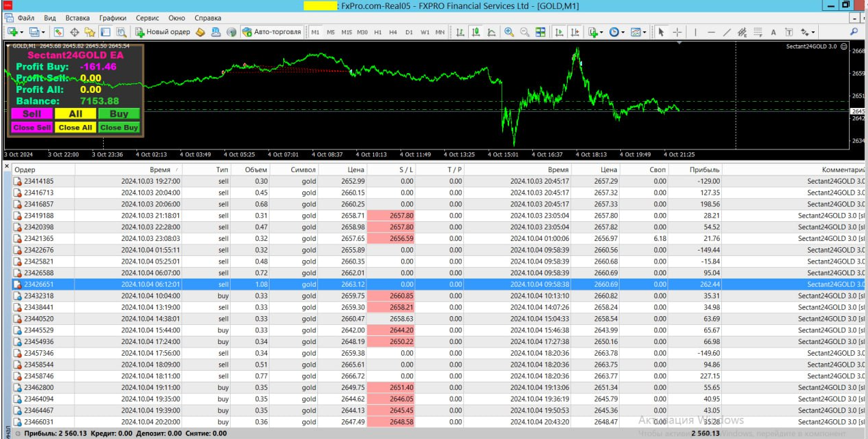Screen dimensions: 868x439
Task: Click the yellow All button on EA panel
Action: [x=75, y=114]
